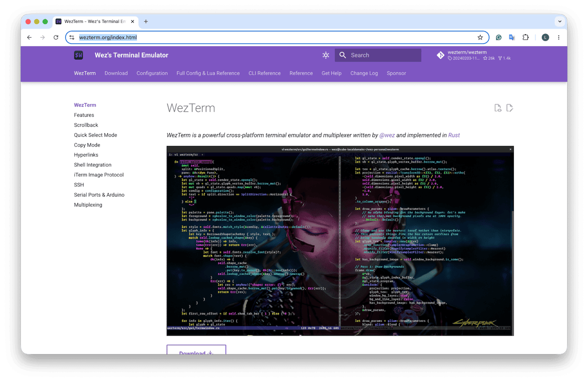Open iTerm Image Protocol sidebar entry
This screenshot has width=588, height=382.
point(99,175)
